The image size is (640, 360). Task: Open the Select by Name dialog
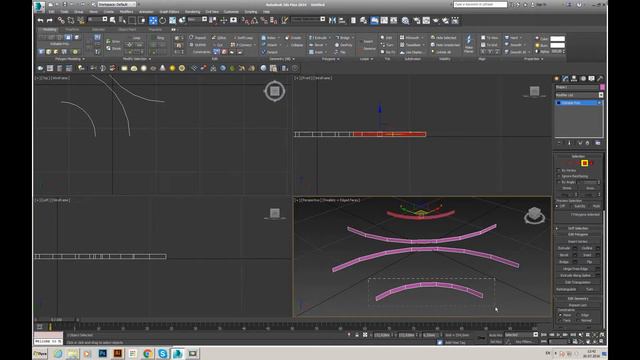pos(122,20)
